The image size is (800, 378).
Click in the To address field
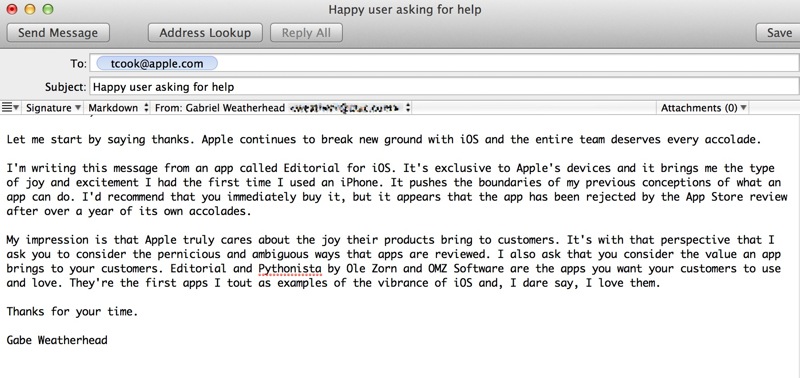[x=444, y=64]
